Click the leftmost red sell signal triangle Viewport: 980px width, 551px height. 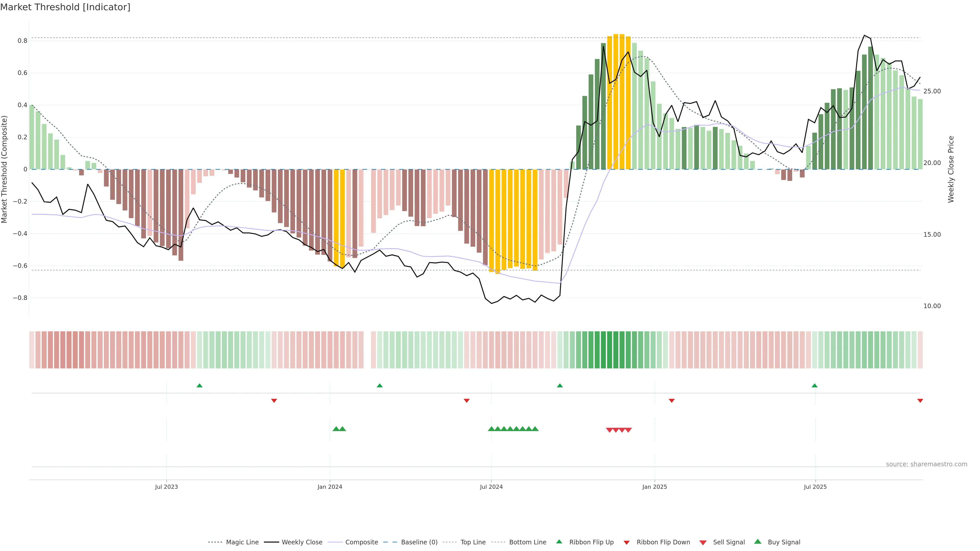click(x=609, y=430)
